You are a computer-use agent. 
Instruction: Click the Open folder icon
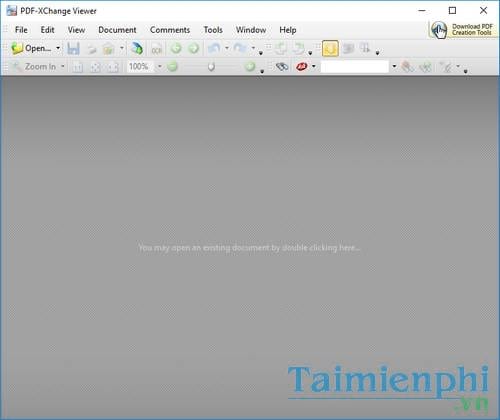pyautogui.click(x=17, y=48)
